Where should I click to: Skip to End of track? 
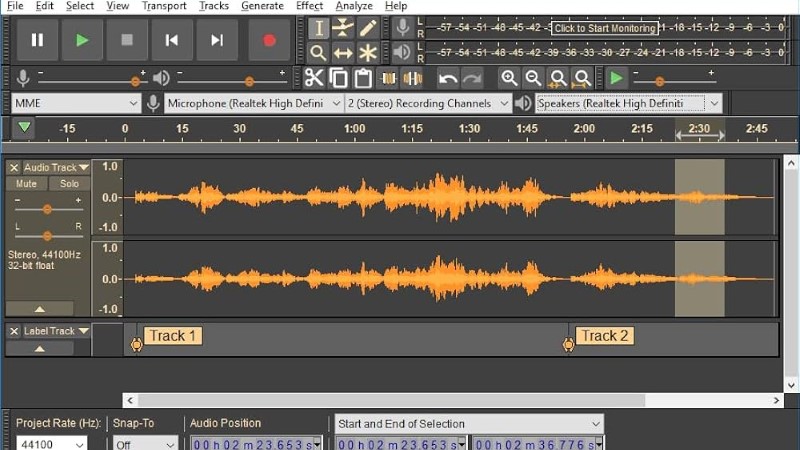pyautogui.click(x=217, y=40)
